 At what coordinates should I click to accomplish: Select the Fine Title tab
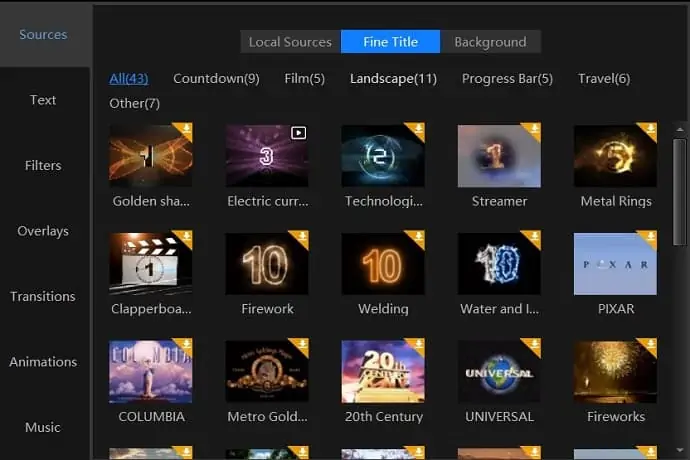390,42
